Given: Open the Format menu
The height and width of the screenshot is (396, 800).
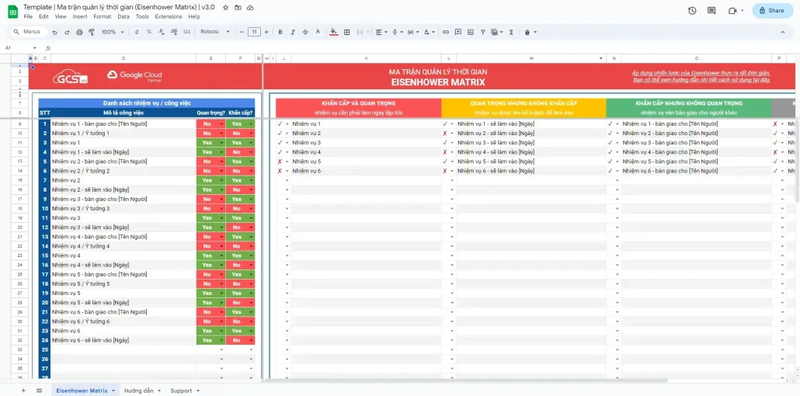Looking at the screenshot, I should pyautogui.click(x=102, y=16).
